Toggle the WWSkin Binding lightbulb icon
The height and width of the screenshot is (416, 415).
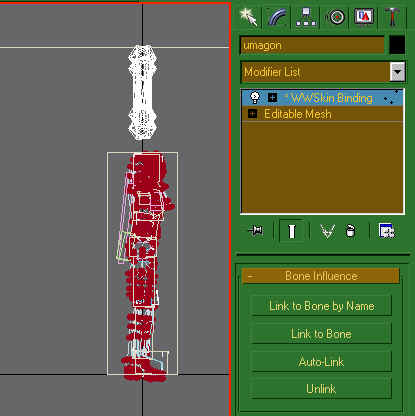point(255,97)
